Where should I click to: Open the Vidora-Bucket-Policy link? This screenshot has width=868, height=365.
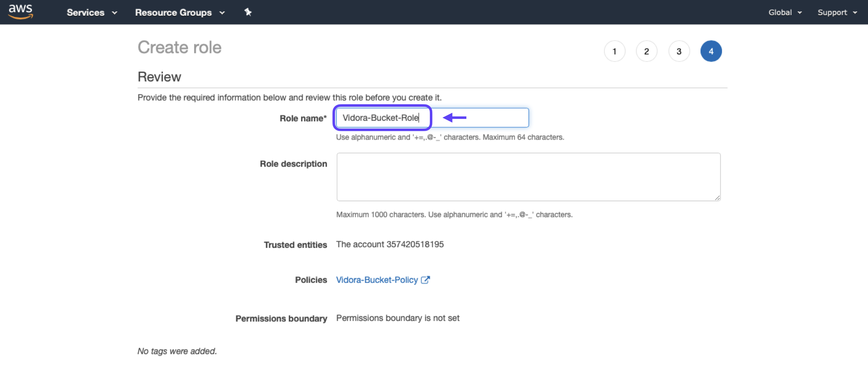tap(377, 280)
